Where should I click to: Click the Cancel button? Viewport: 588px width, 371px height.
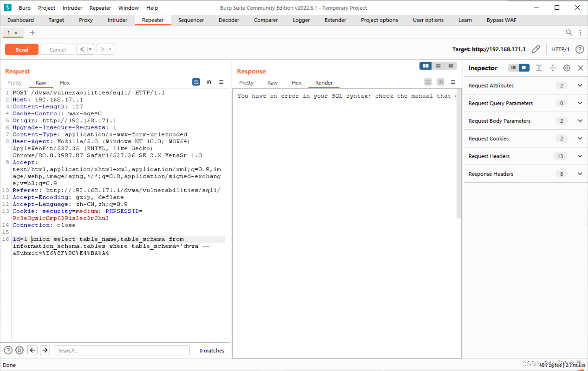pyautogui.click(x=58, y=49)
